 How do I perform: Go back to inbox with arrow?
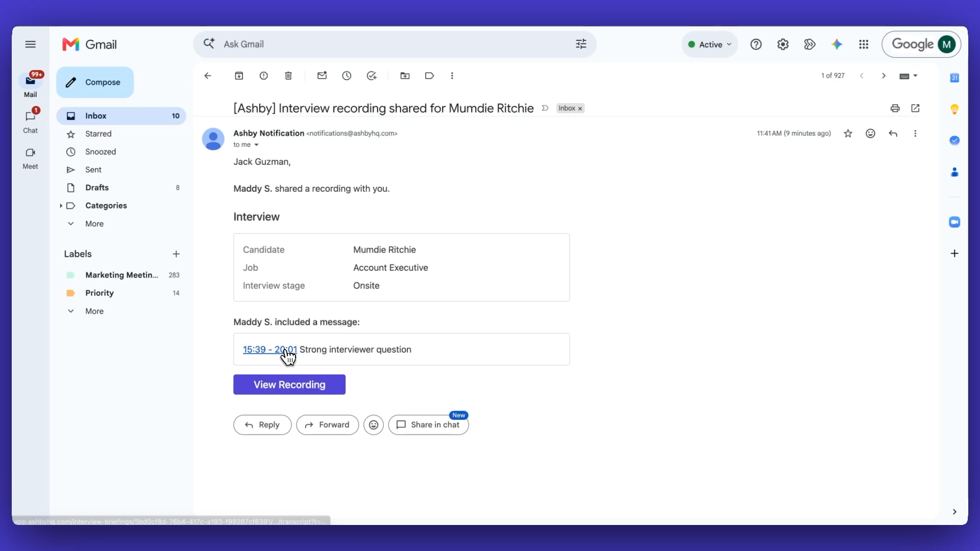click(x=208, y=76)
